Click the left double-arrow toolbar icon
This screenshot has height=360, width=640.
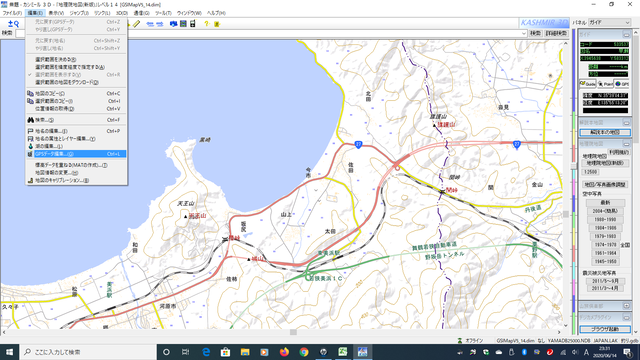[150, 24]
